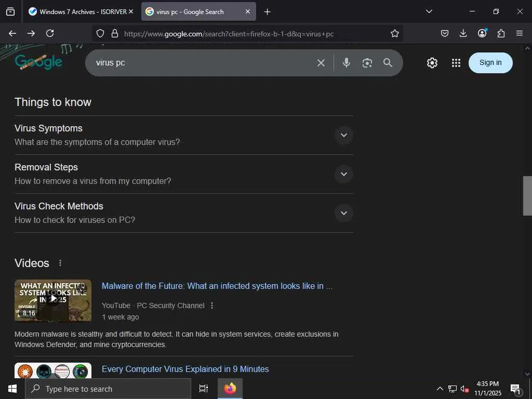Click the 'Things to know' heading
This screenshot has width=532, height=399.
click(x=53, y=102)
